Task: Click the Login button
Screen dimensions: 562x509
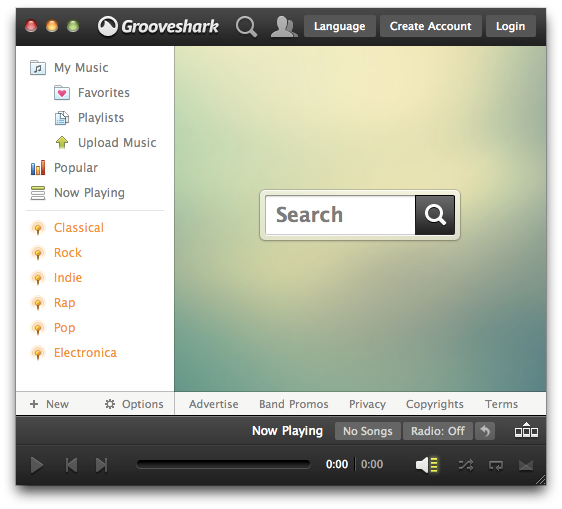Action: pyautogui.click(x=510, y=26)
